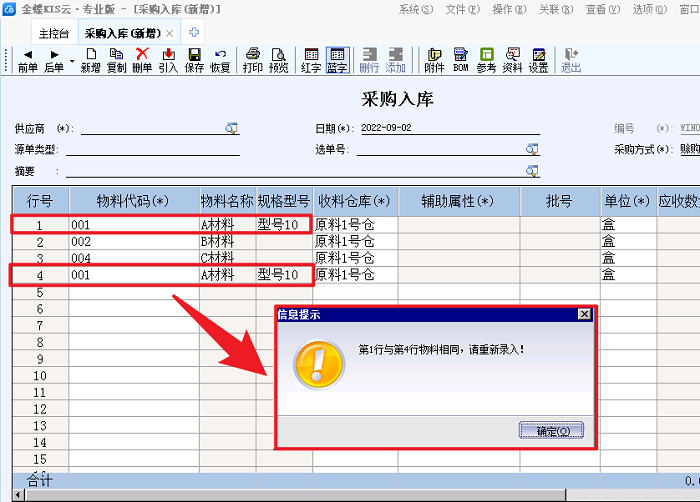700x502 pixels.
Task: Open 预览 (Print preview) from toolbar
Action: tap(279, 60)
